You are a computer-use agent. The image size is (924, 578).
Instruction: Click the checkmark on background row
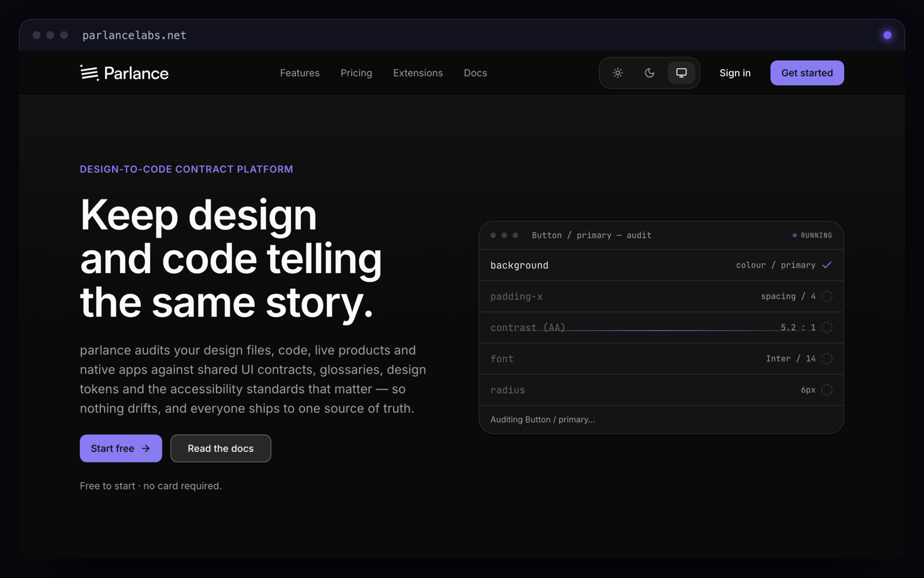[x=827, y=265]
